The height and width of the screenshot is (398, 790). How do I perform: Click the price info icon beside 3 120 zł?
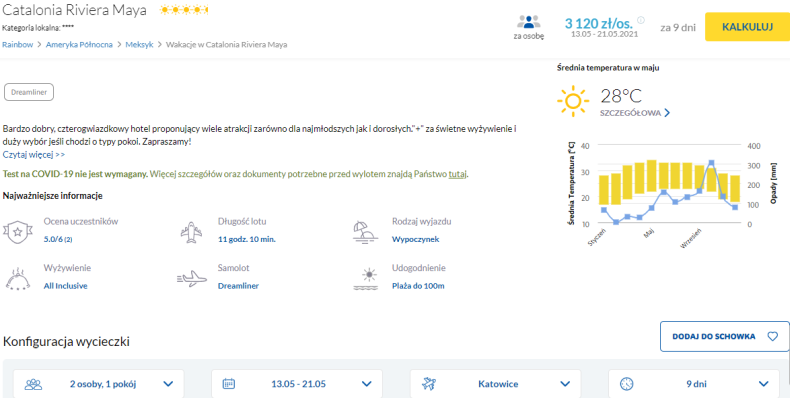pyautogui.click(x=641, y=20)
